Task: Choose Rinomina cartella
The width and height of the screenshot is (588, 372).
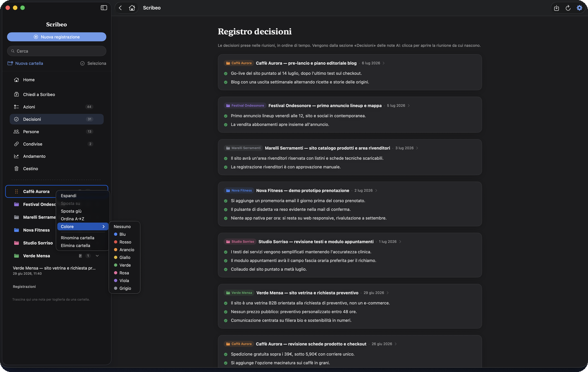Action: point(83,238)
